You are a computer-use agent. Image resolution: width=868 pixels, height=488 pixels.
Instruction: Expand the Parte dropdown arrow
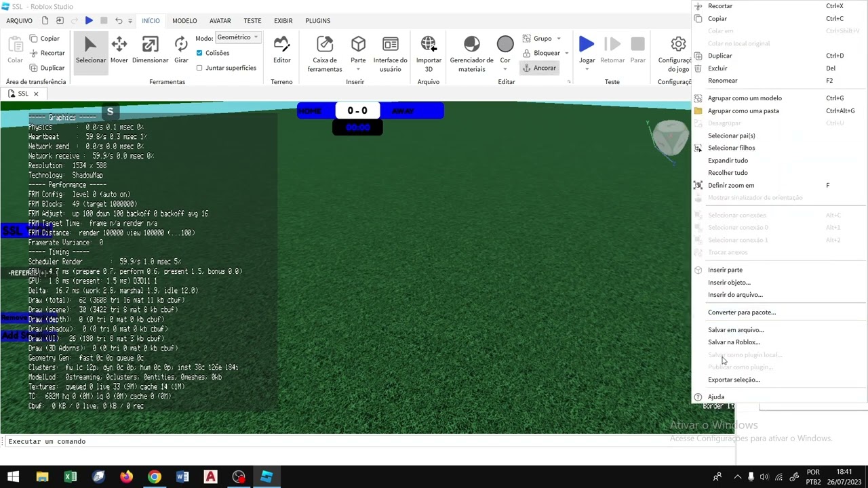click(x=359, y=69)
